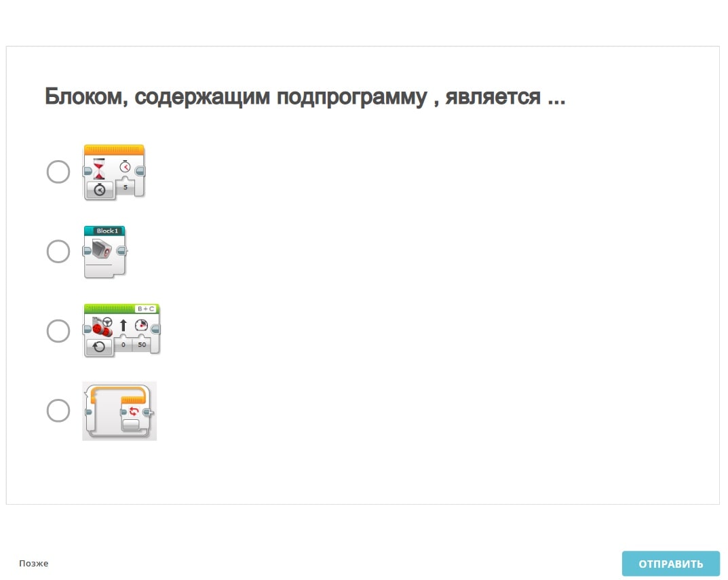Click the EV3 brick icon inside Block 1
Screen dimensions: 728x580
pyautogui.click(x=102, y=248)
